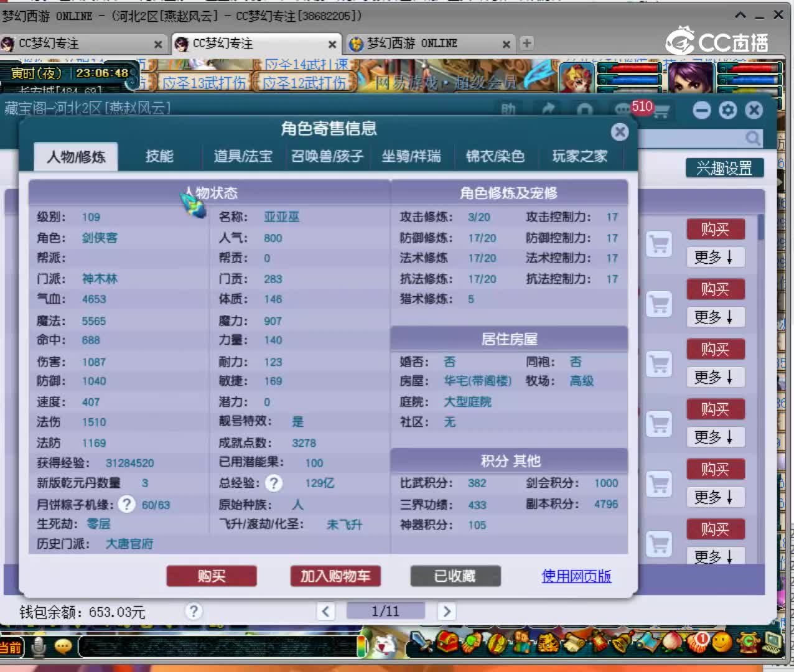Click the yellow smiley face icon

[x=722, y=642]
